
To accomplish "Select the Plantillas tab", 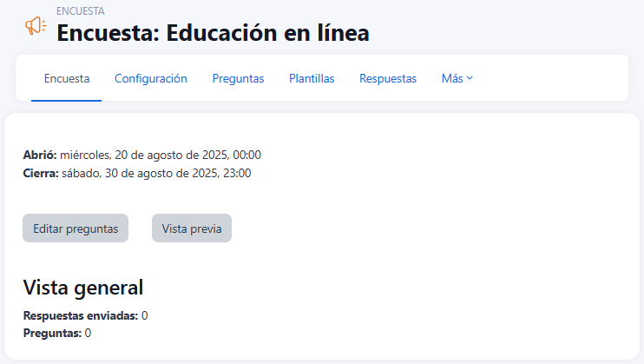I will [x=312, y=78].
